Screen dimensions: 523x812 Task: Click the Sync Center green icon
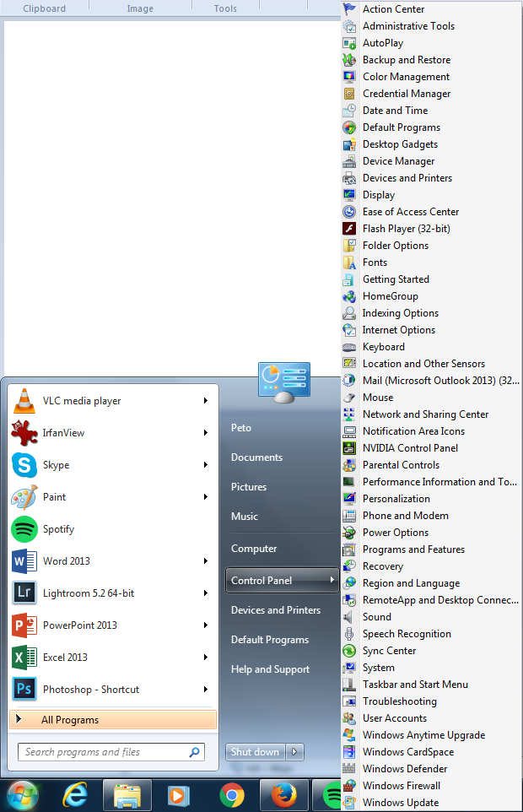[x=350, y=651]
